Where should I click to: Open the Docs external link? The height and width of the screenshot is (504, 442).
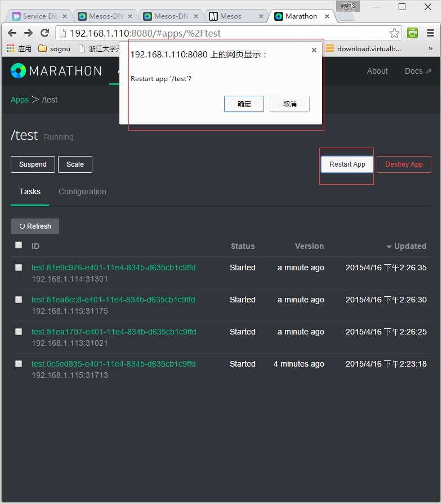click(x=418, y=71)
